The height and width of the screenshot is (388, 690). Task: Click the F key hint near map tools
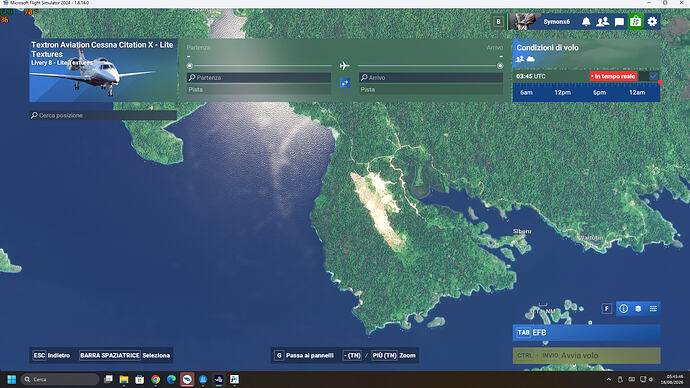point(606,308)
